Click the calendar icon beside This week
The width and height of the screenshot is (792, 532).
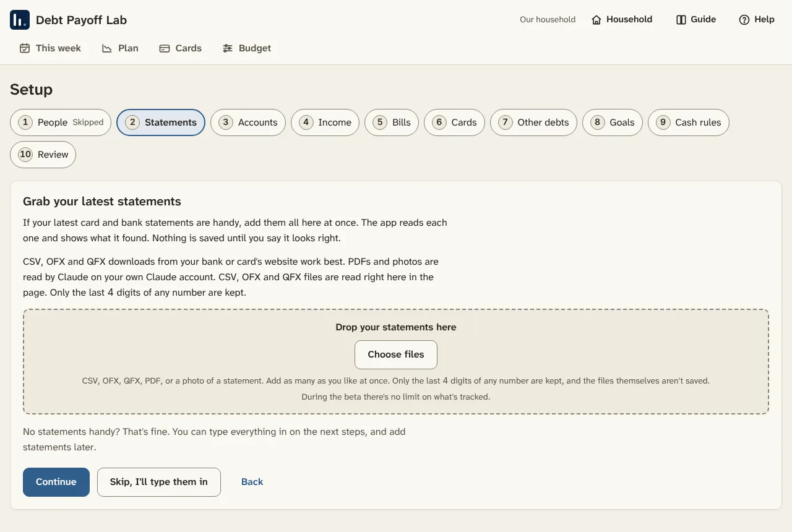[x=25, y=48]
